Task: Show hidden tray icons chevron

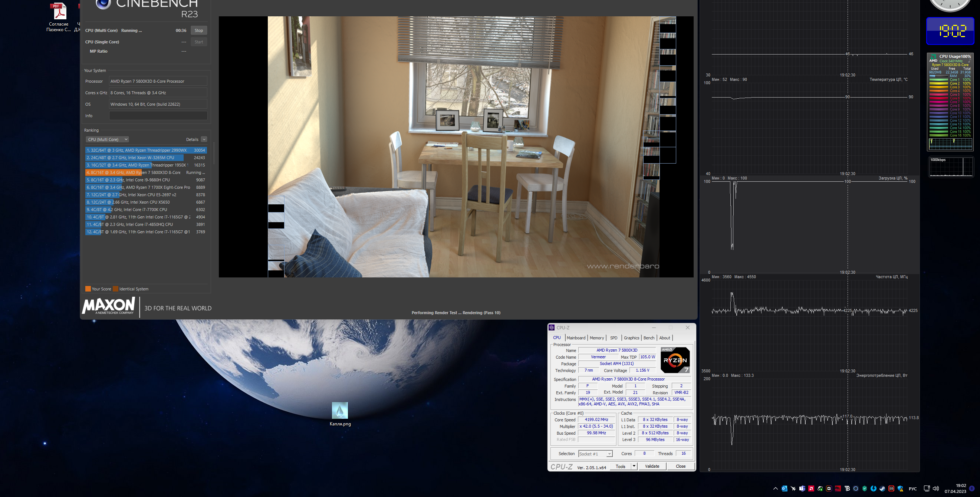Action: click(776, 488)
